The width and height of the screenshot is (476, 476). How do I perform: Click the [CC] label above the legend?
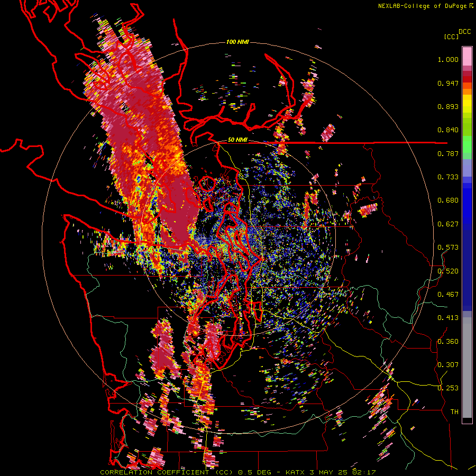pyautogui.click(x=452, y=36)
